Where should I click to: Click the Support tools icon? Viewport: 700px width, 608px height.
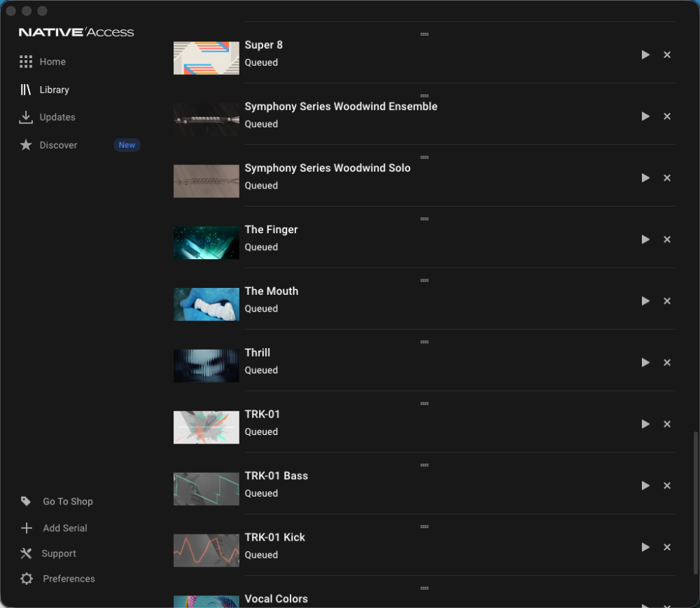(26, 553)
